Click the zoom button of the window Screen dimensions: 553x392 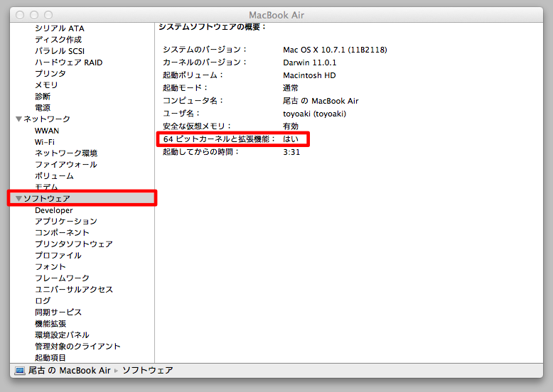tap(48, 15)
